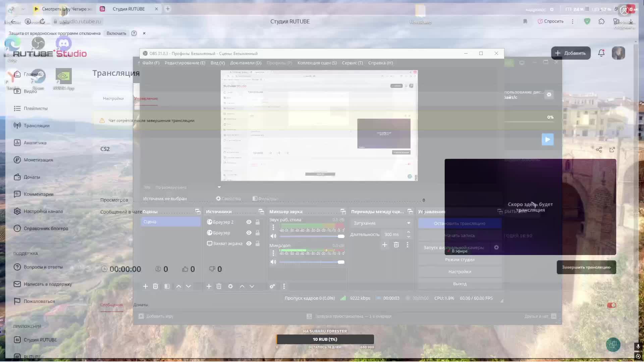This screenshot has width=644, height=362.
Task: Click Остановить трансляцию button
Action: pos(459,223)
